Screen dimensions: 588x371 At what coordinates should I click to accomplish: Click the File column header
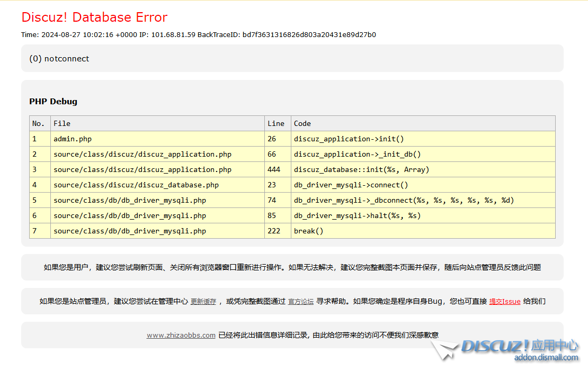[x=62, y=123]
